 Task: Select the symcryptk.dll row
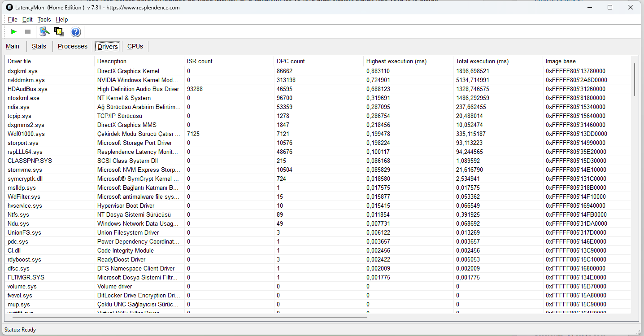point(318,179)
